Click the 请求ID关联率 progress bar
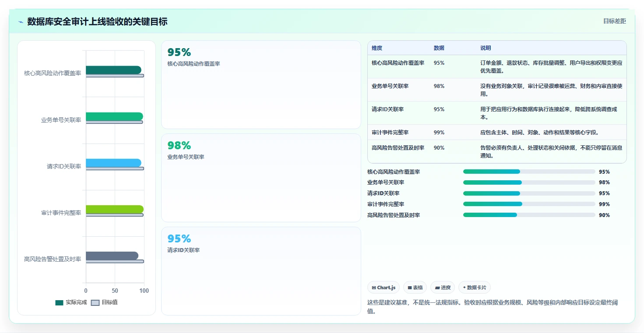 [529, 193]
